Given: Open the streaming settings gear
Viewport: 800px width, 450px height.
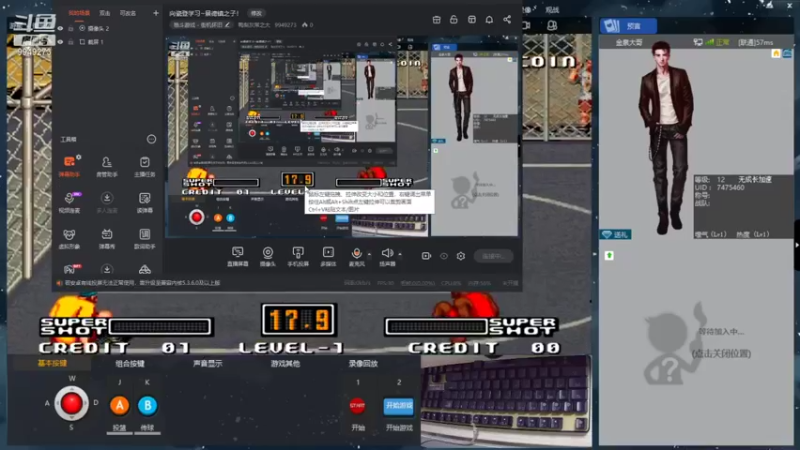Looking at the screenshot, I should 461,256.
